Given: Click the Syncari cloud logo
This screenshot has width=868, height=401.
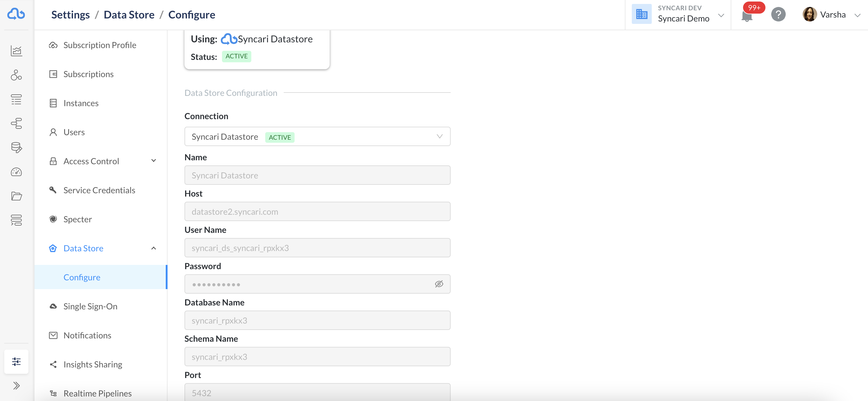Looking at the screenshot, I should click(x=16, y=14).
